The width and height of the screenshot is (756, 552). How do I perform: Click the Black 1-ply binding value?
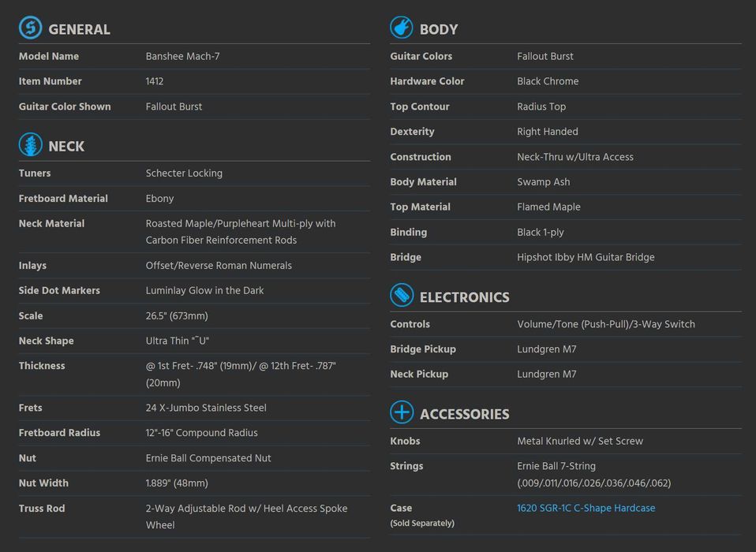tap(540, 232)
